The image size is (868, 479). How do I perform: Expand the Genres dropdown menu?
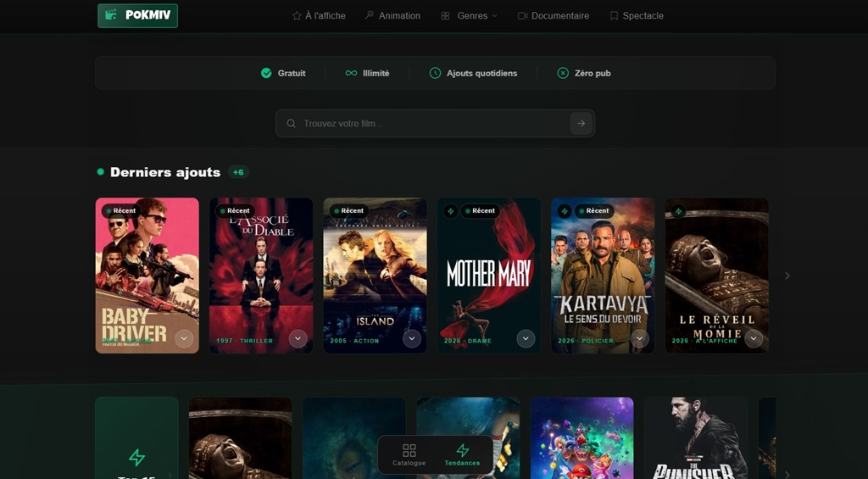point(469,15)
